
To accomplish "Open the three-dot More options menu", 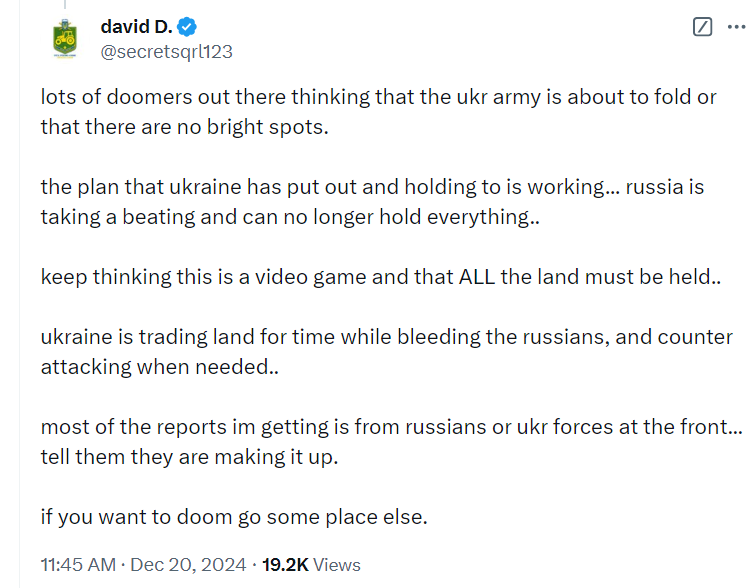I will [736, 27].
